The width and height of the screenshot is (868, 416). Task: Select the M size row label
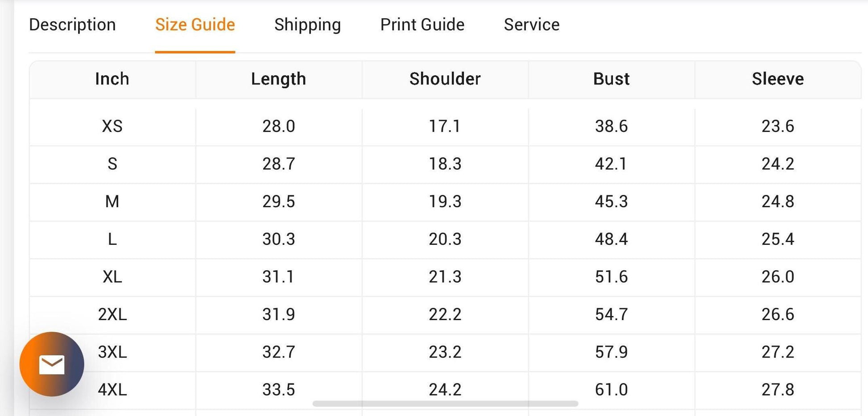112,202
